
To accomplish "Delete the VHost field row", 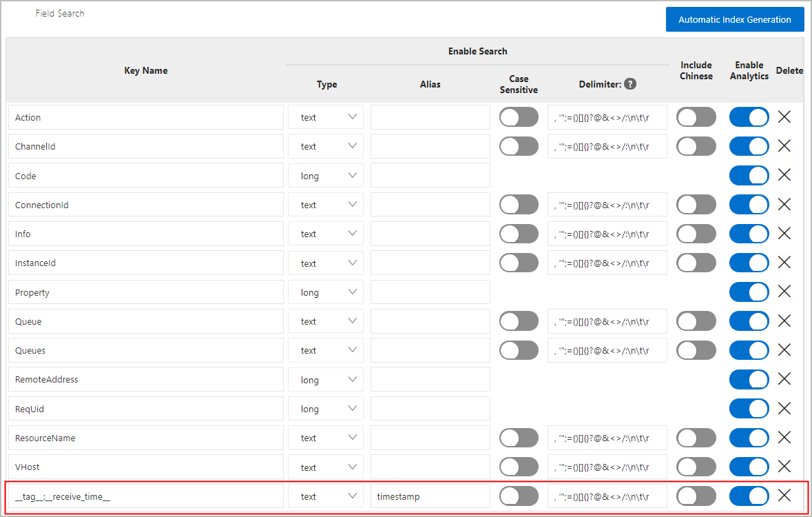I will pyautogui.click(x=784, y=467).
